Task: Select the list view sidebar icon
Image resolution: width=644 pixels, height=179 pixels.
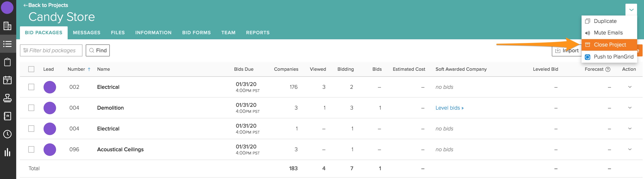Action: coord(7,44)
